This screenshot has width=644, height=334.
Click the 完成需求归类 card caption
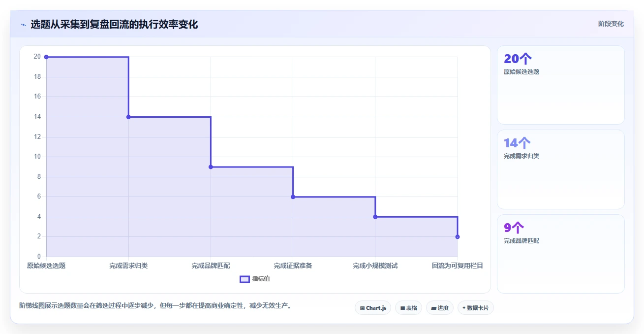tap(521, 156)
